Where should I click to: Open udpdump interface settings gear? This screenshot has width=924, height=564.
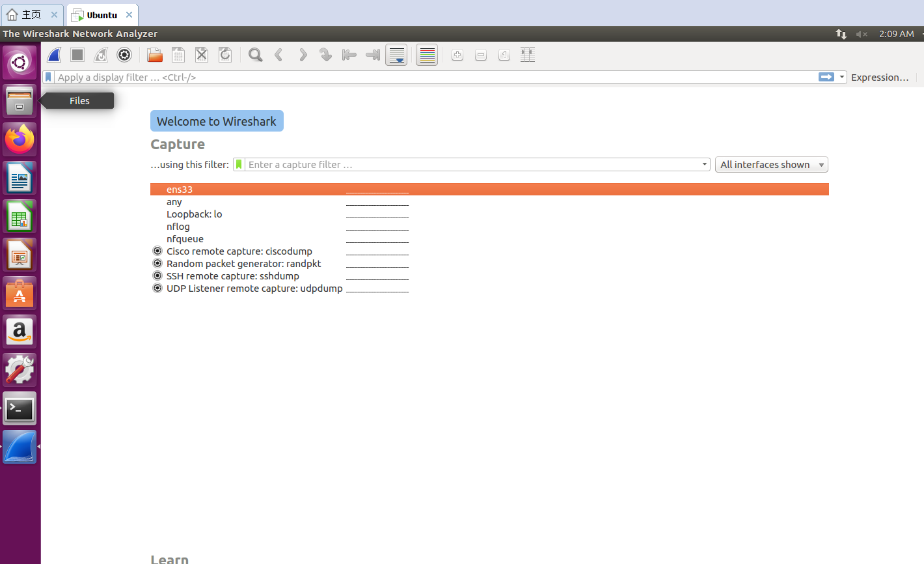tap(157, 288)
